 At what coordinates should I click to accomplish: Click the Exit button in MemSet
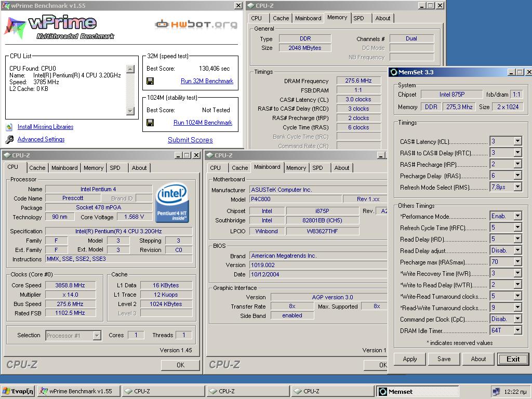[x=513, y=359]
